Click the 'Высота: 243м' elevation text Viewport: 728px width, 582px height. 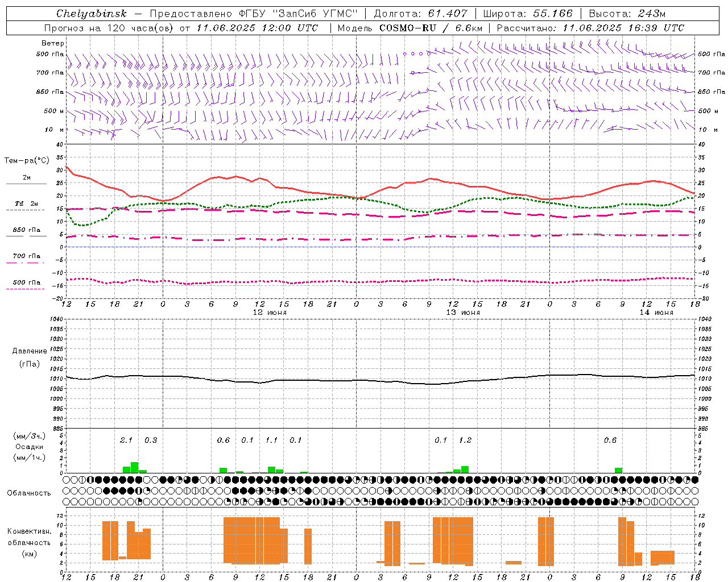pos(627,14)
